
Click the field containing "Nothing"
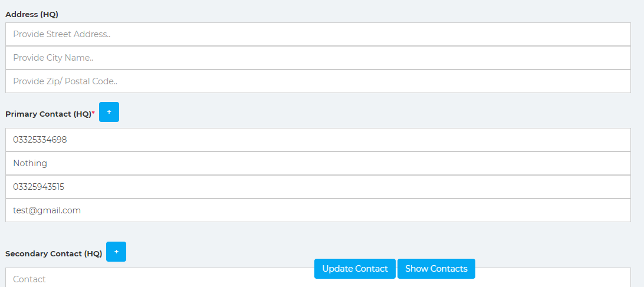tap(318, 163)
